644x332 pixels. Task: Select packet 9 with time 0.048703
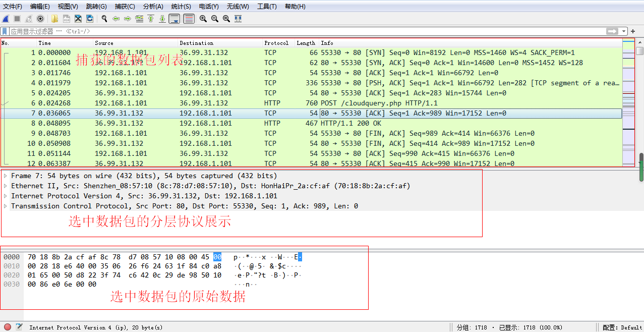tap(311, 133)
